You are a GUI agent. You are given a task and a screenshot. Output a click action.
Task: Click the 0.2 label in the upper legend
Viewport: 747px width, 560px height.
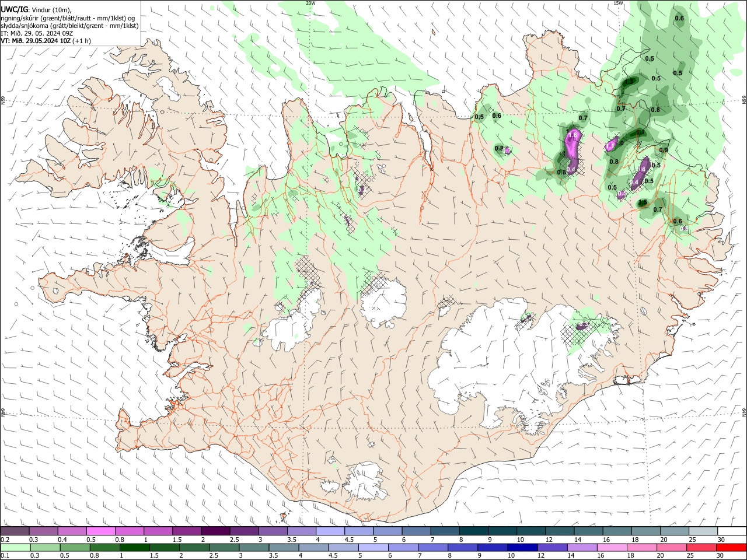pyautogui.click(x=5, y=540)
